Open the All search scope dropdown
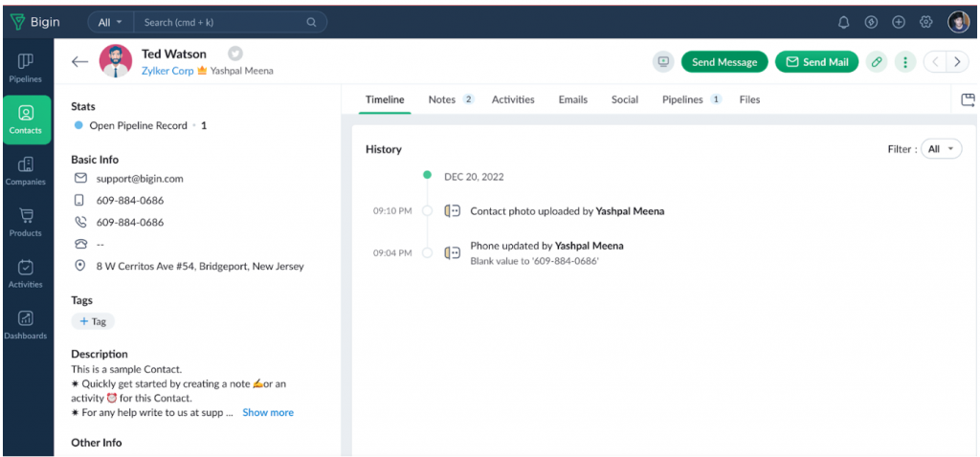 pos(110,23)
